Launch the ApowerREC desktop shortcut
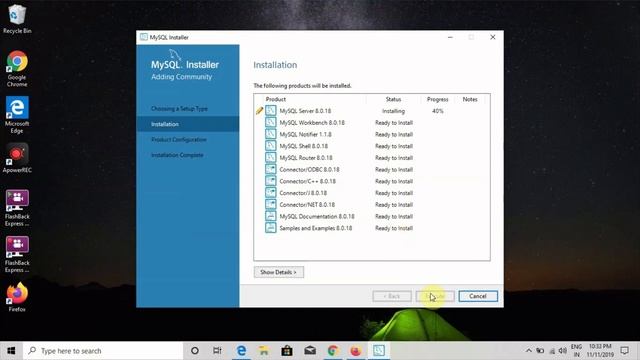Image resolution: width=640 pixels, height=360 pixels. coord(17,158)
